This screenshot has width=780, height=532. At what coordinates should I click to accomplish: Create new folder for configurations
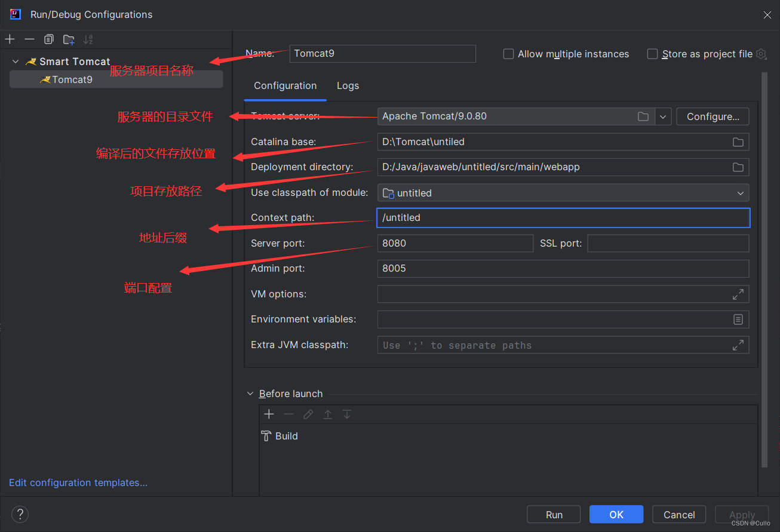(69, 39)
